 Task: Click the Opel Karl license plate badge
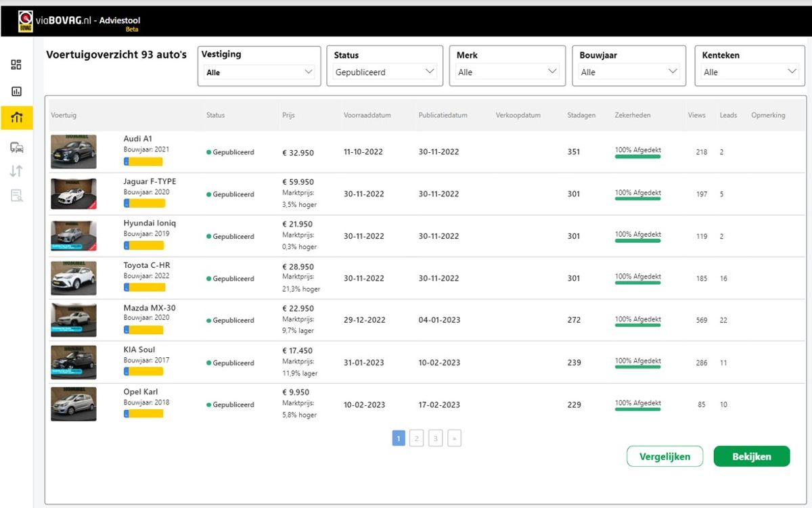[143, 414]
